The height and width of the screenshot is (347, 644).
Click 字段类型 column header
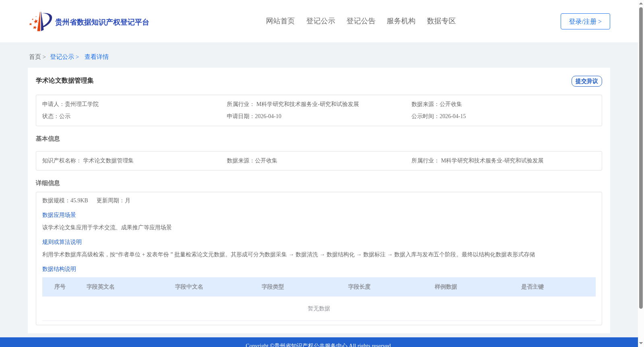(x=273, y=287)
